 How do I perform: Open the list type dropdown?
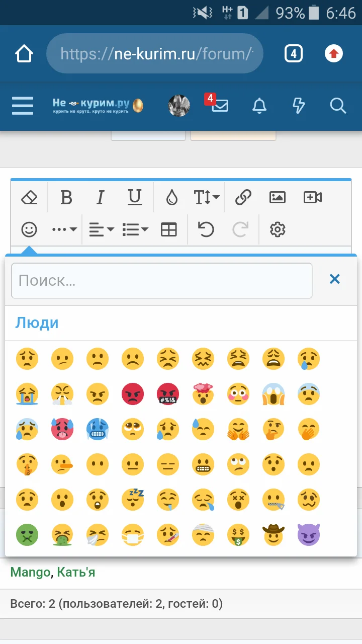coord(135,230)
